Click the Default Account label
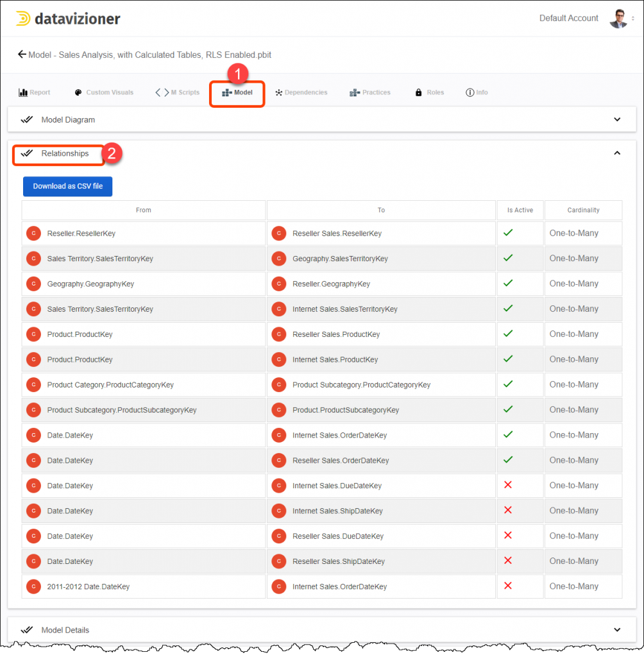The width and height of the screenshot is (644, 657). point(568,18)
